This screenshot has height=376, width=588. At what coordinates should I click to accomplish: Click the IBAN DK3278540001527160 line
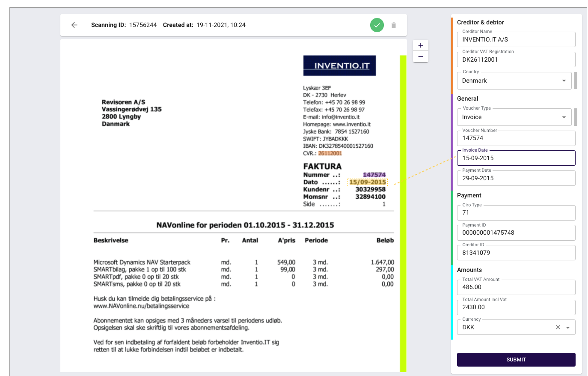point(338,146)
